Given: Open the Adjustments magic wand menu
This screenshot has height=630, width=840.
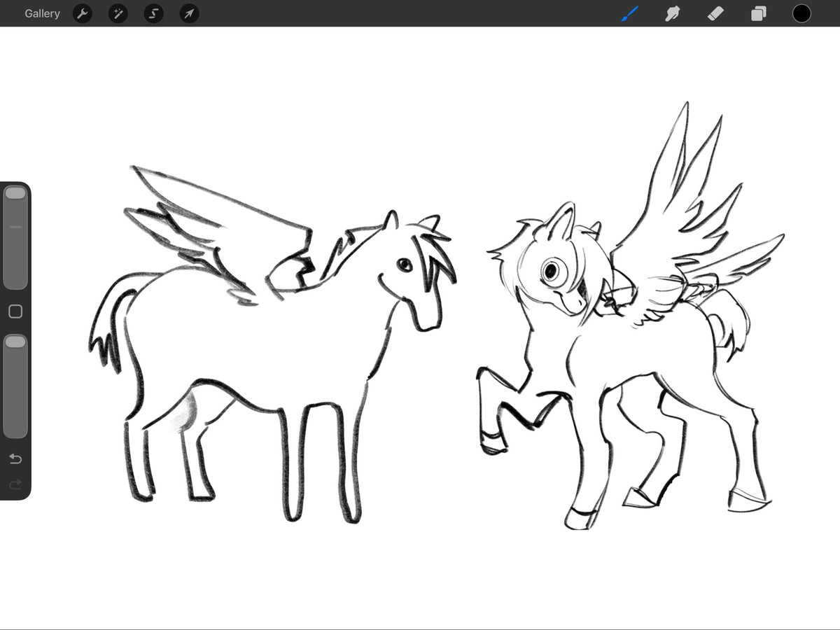Looking at the screenshot, I should [118, 13].
